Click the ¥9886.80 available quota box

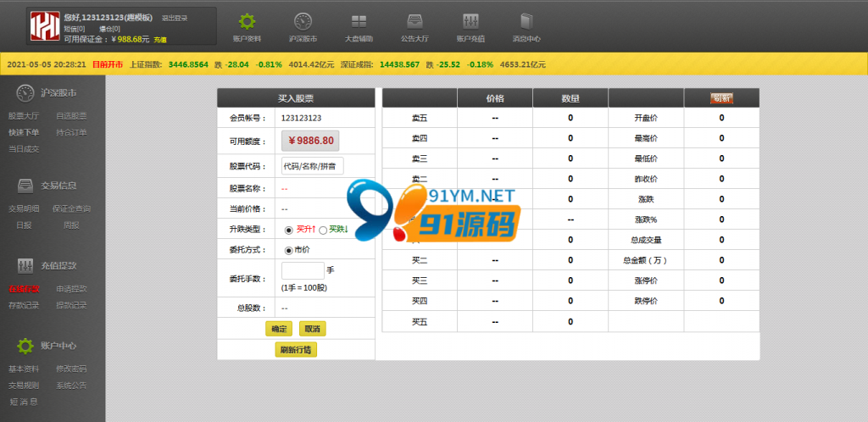pos(310,141)
